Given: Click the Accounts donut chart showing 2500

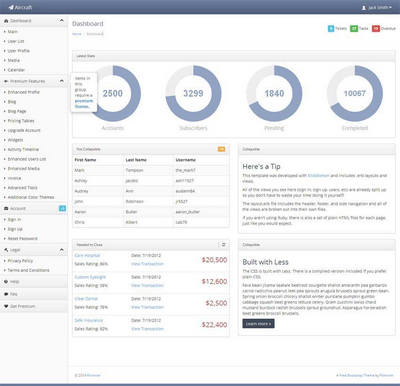Looking at the screenshot, I should tap(113, 93).
